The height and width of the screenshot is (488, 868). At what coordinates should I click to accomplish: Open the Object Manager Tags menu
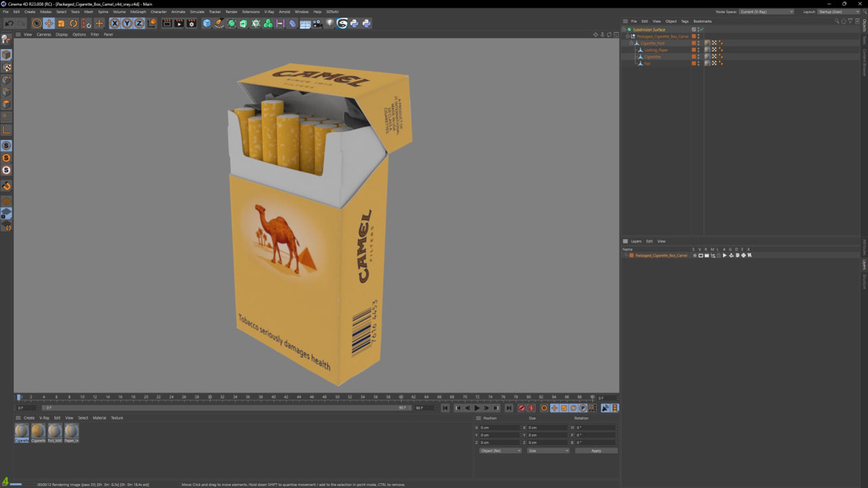tap(685, 21)
